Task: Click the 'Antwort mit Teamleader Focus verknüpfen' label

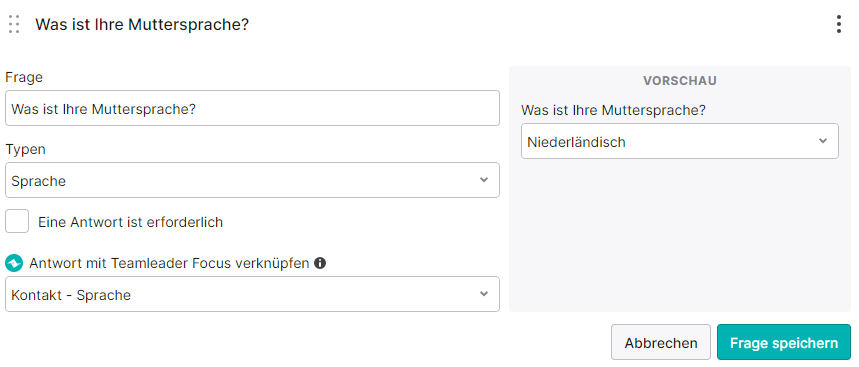Action: (x=169, y=263)
